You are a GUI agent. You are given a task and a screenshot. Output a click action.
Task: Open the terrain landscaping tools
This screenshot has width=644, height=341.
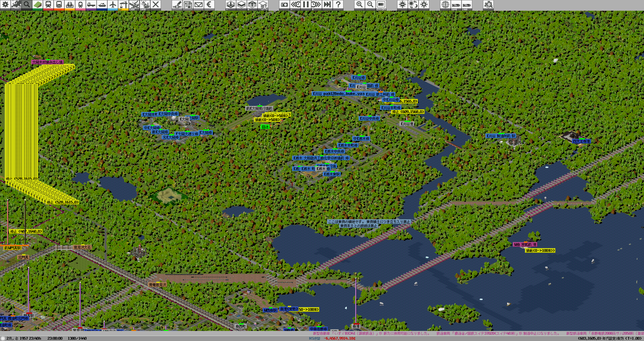coord(38,5)
